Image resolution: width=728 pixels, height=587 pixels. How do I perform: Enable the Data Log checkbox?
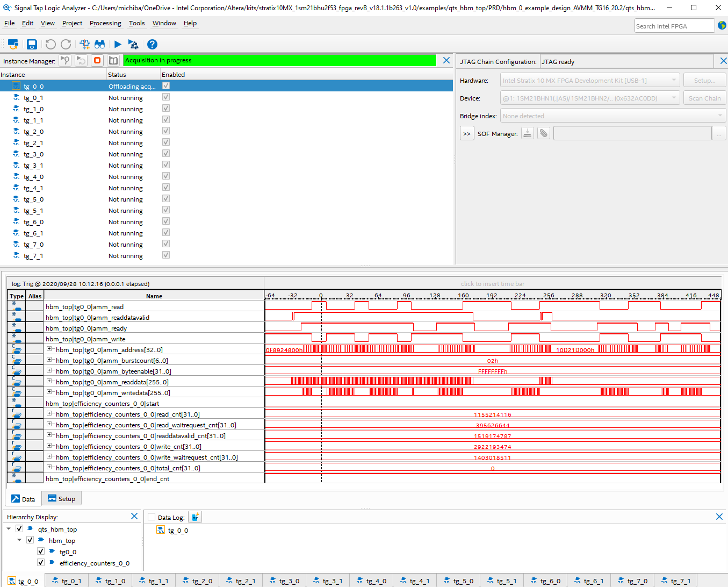(x=151, y=517)
